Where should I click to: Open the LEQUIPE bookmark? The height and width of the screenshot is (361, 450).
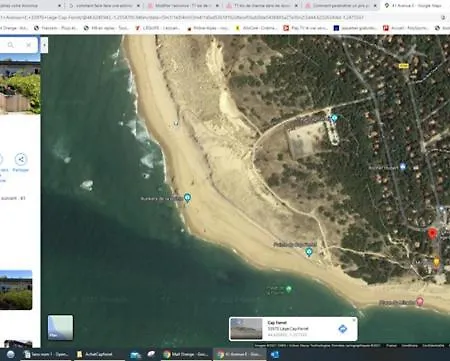(158, 28)
